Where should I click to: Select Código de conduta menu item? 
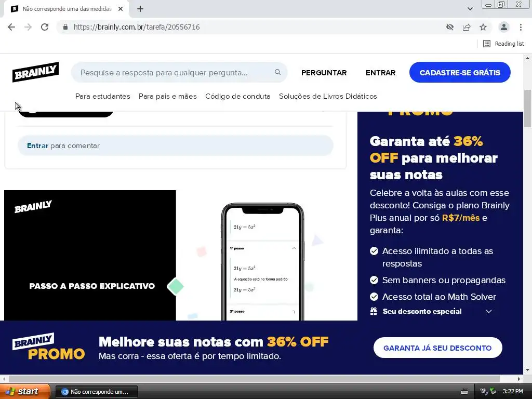tap(238, 96)
